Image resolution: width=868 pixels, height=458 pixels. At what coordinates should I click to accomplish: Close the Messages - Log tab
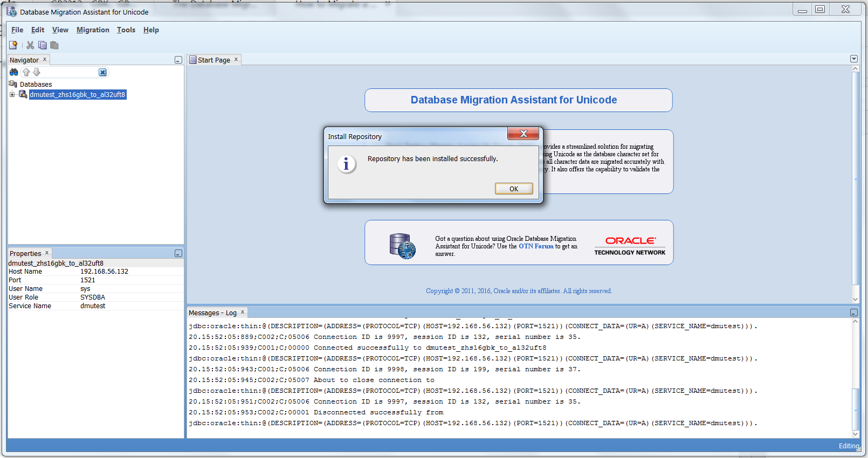pos(243,312)
